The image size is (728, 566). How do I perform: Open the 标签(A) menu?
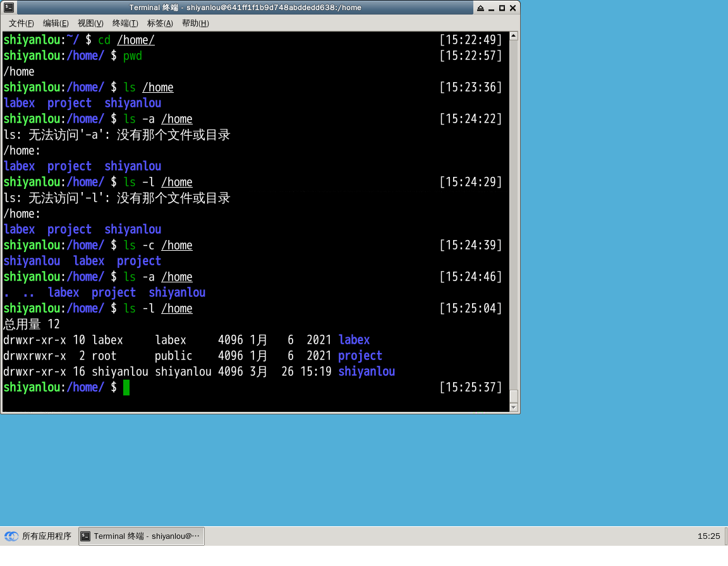[160, 23]
